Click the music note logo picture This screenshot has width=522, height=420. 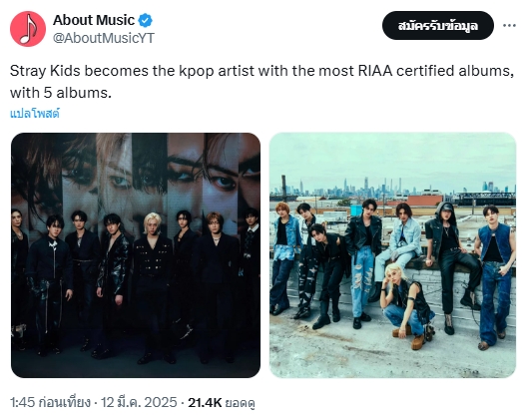[28, 29]
